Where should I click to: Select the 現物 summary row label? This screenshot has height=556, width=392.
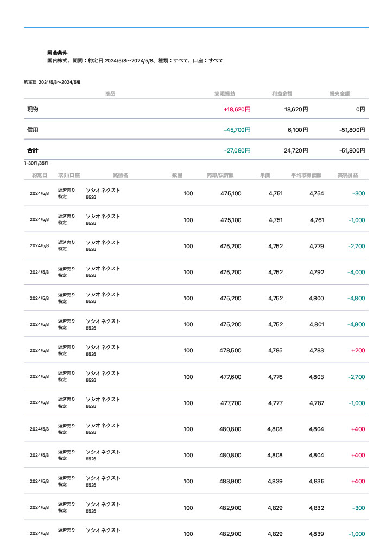coord(33,109)
